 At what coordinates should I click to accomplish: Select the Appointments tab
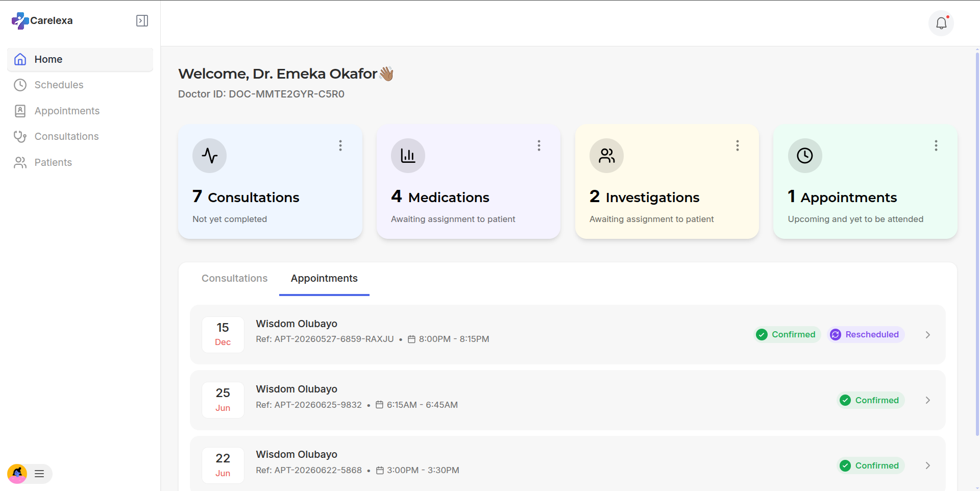click(x=324, y=278)
